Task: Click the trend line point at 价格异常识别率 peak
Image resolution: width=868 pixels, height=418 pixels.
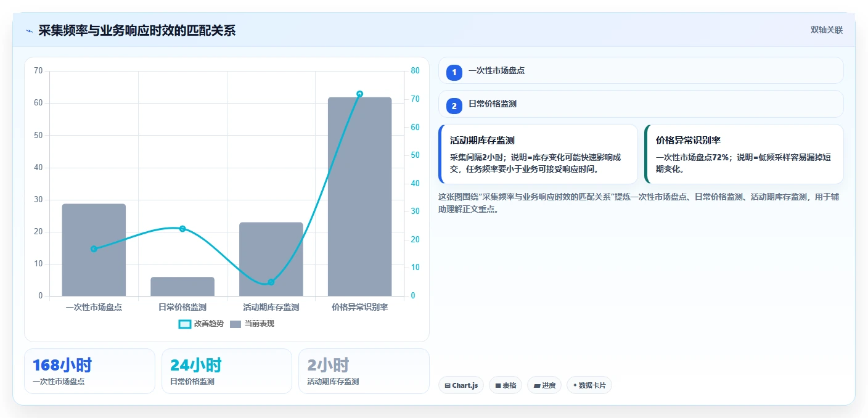Action: click(x=360, y=94)
